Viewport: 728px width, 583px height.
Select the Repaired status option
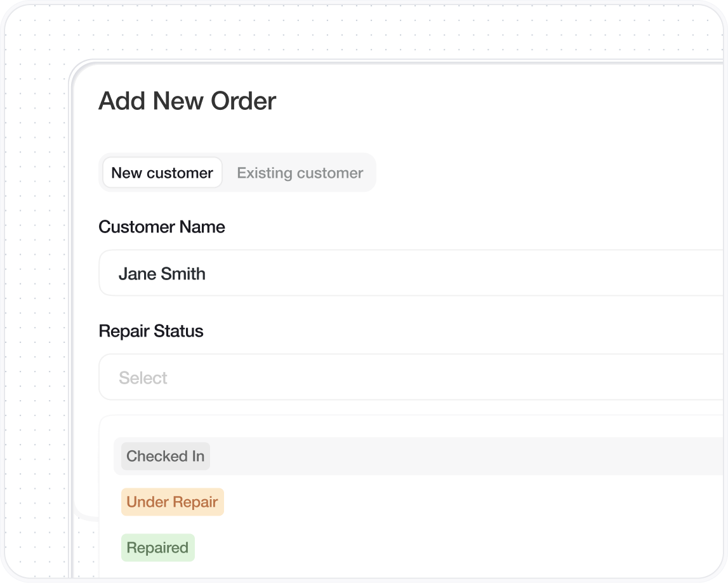coord(157,547)
